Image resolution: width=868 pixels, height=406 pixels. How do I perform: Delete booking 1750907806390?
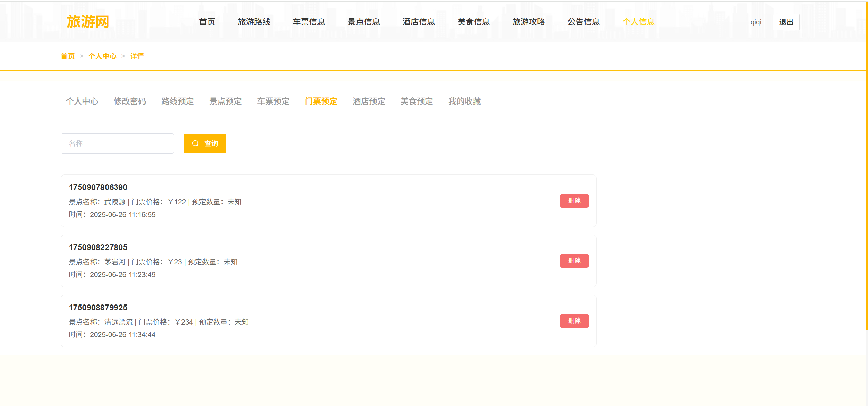[x=574, y=201]
